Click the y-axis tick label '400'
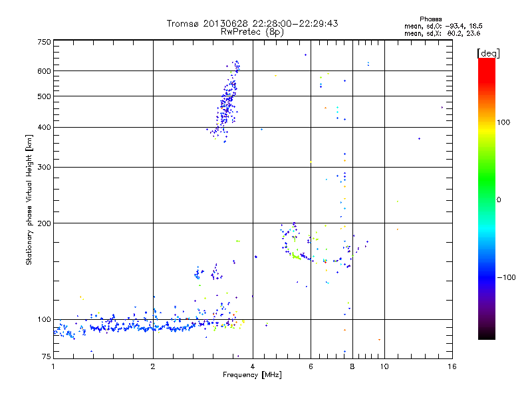 pos(44,127)
